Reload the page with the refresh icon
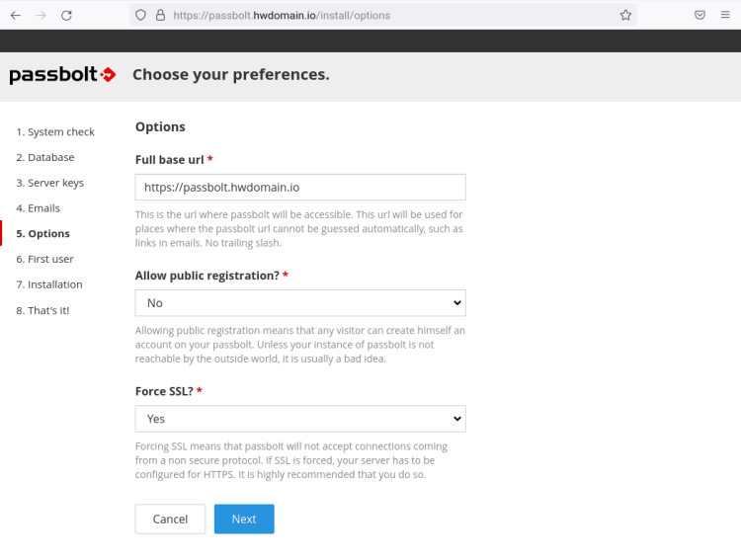This screenshot has width=741, height=560. click(66, 15)
